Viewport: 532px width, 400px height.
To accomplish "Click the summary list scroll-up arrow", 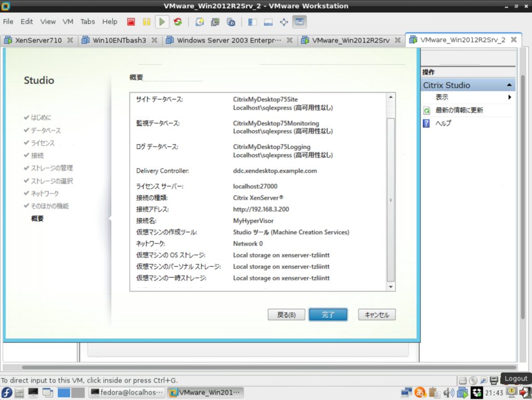I will click(391, 97).
